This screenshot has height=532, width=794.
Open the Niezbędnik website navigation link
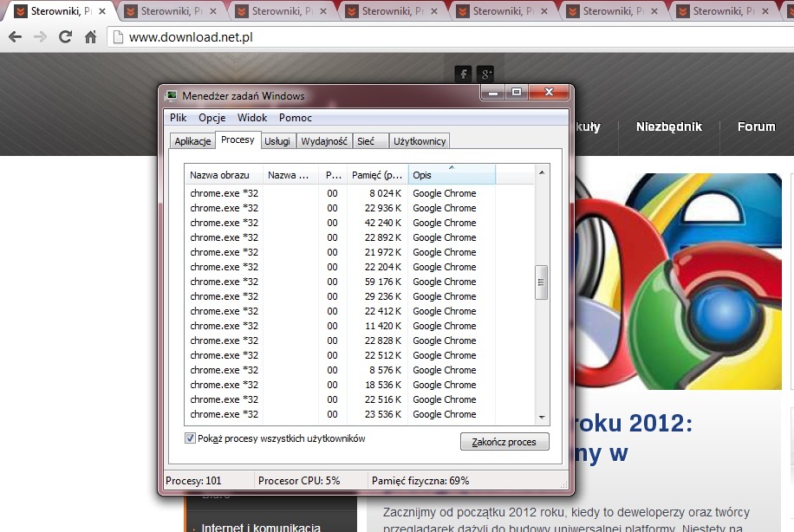click(x=669, y=127)
